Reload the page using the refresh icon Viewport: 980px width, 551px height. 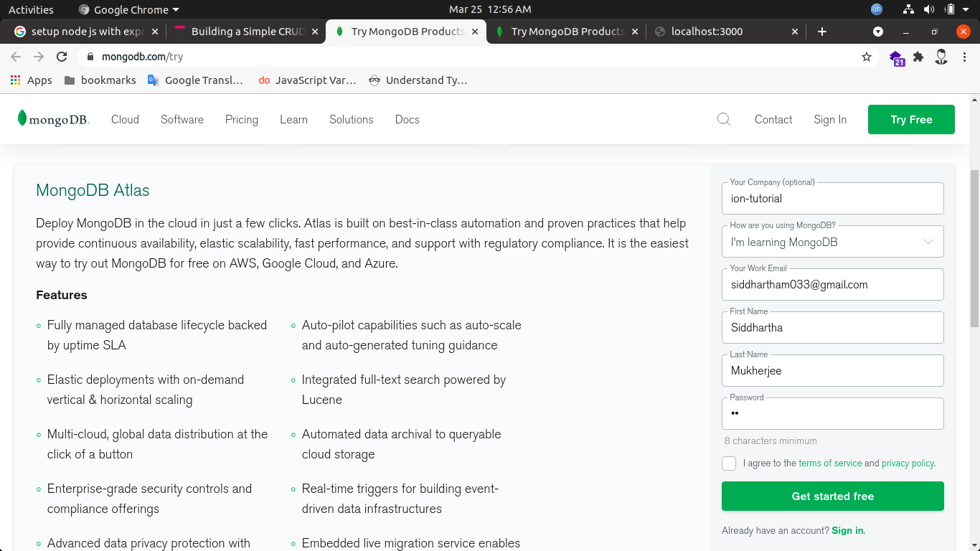[x=62, y=57]
